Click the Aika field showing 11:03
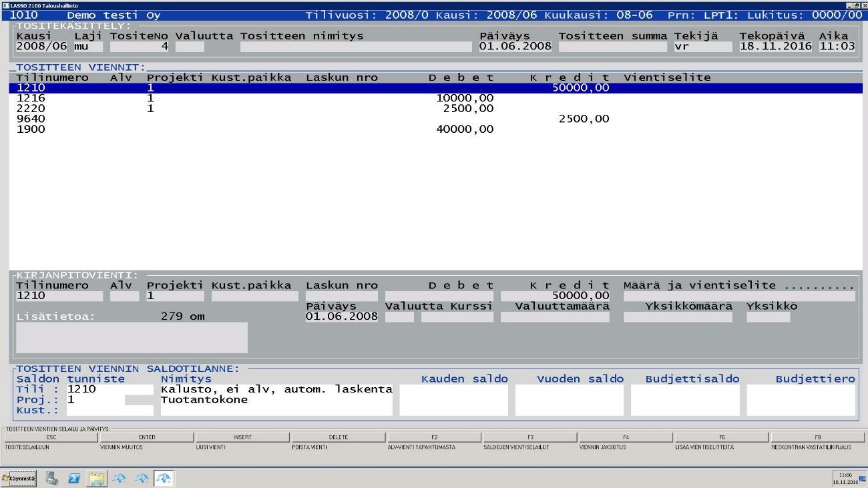 (837, 47)
